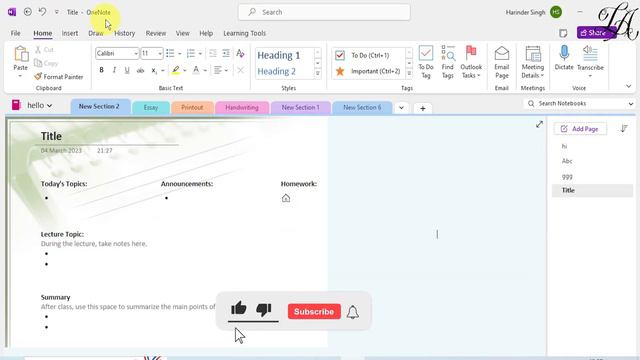Apply the Heading 2 style

(276, 71)
